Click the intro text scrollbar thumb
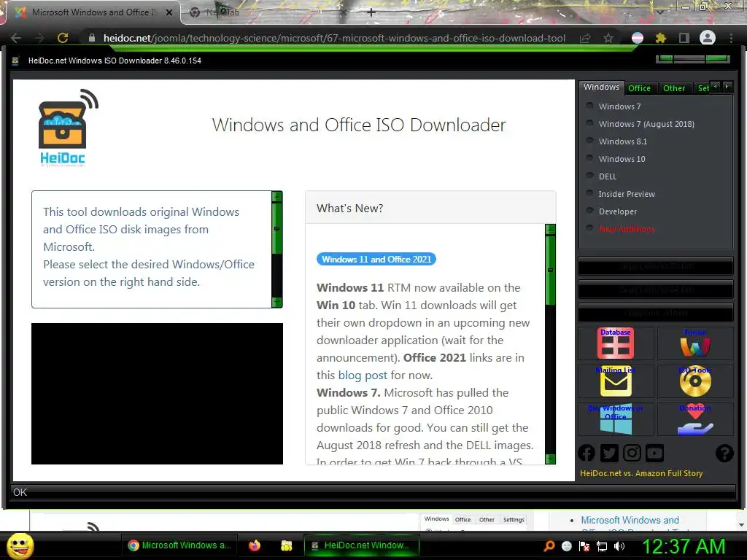Viewport: 747px width, 560px height. click(x=276, y=228)
